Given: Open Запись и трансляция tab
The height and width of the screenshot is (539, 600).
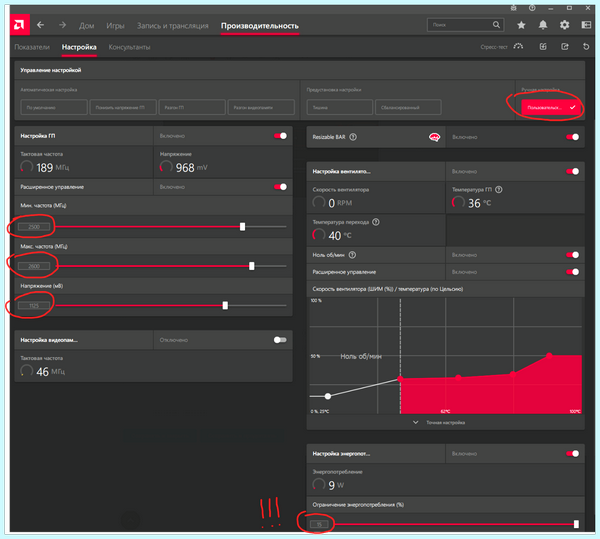Looking at the screenshot, I should coord(173,26).
